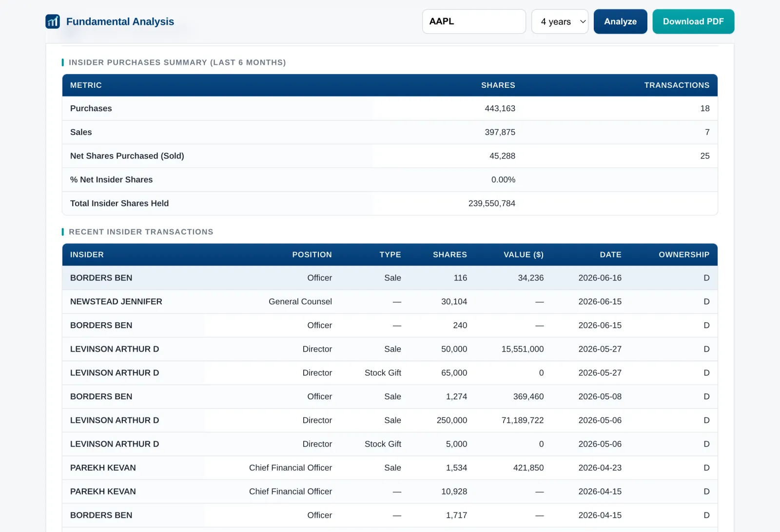The width and height of the screenshot is (780, 532).
Task: Select the INSIDER column header
Action: pos(87,255)
